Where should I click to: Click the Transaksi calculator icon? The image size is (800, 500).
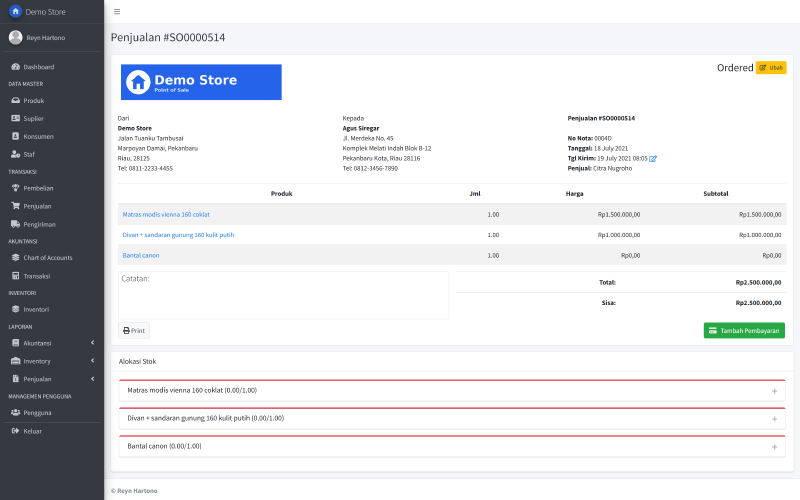(x=15, y=276)
